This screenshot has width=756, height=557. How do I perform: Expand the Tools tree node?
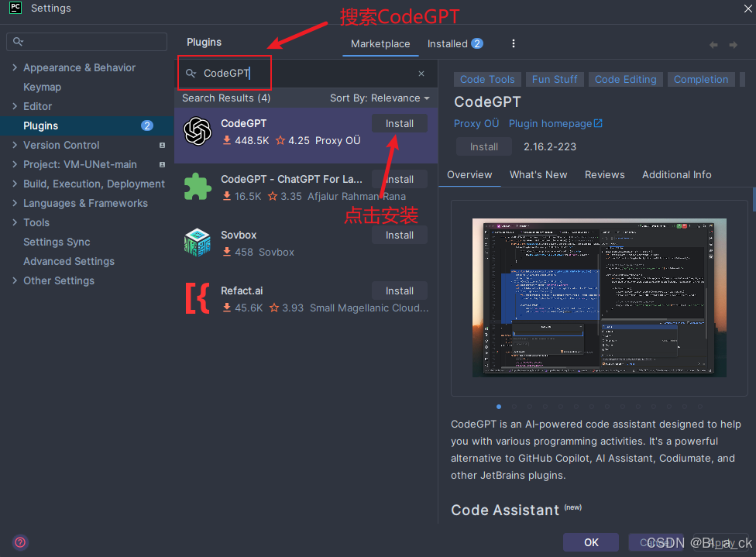14,222
